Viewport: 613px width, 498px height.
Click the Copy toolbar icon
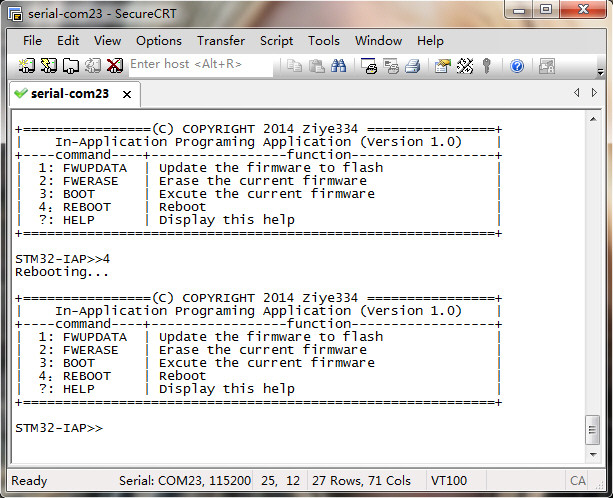click(x=294, y=66)
